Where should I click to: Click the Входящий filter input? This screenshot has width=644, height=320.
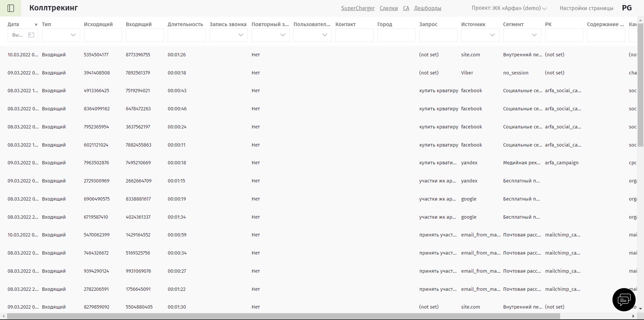click(145, 35)
